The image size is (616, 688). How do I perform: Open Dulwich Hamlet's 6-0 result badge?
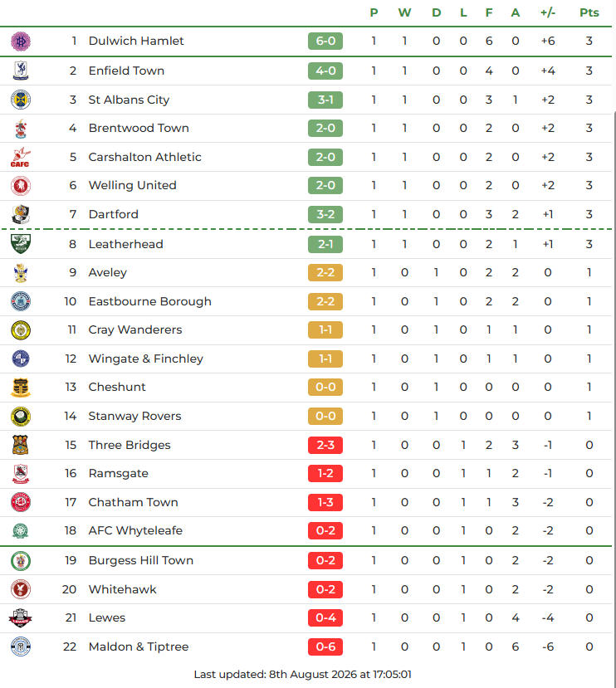click(x=325, y=41)
